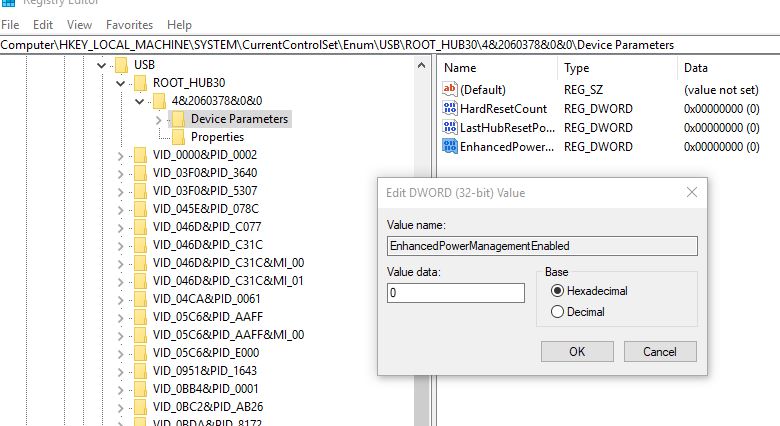Screen dimensions: 780x426
Task: Click the REG_SZ type cell
Action: [x=583, y=90]
